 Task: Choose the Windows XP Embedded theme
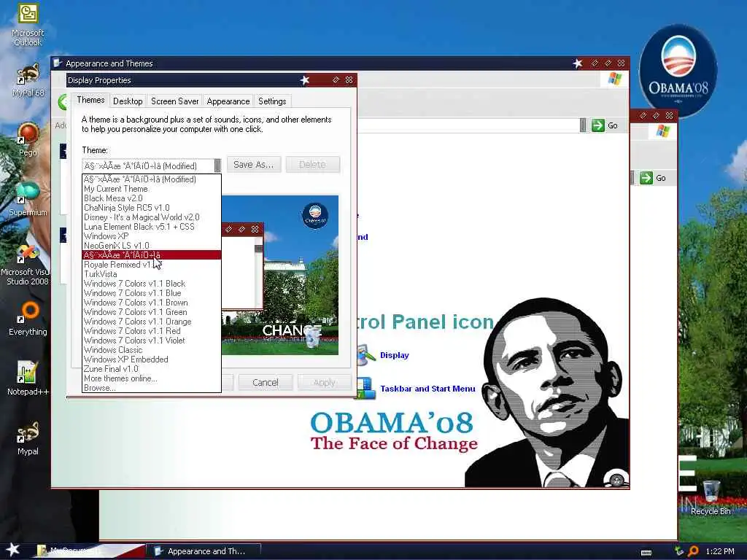152,359
